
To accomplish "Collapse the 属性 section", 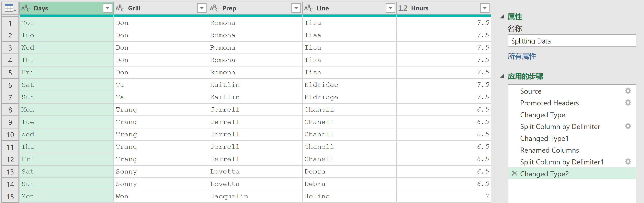I will pos(502,17).
